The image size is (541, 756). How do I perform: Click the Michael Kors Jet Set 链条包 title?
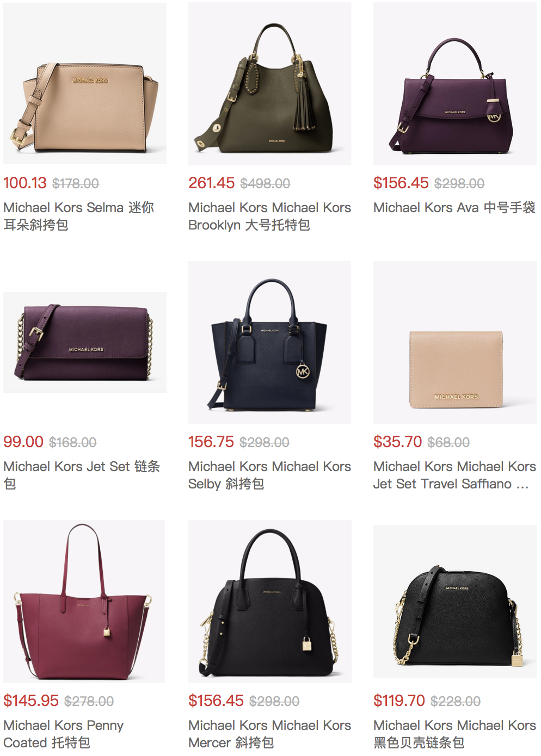coord(82,475)
